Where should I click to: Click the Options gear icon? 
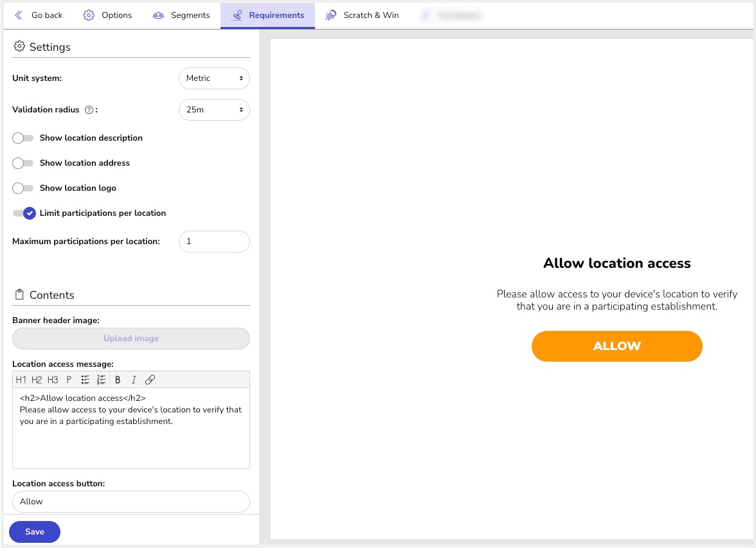point(89,15)
